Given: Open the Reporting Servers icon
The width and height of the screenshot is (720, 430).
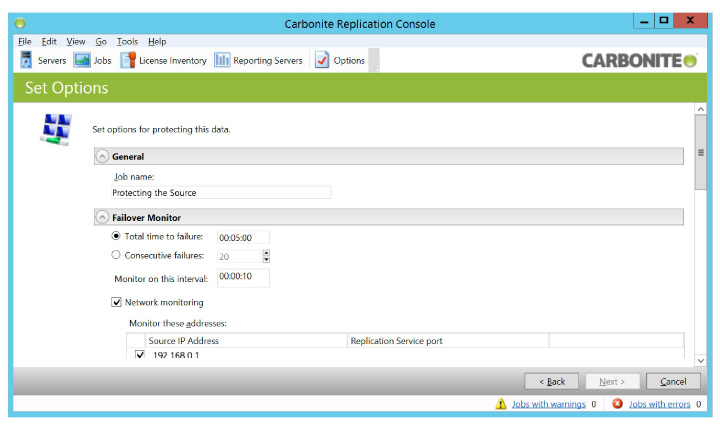Looking at the screenshot, I should pyautogui.click(x=222, y=60).
